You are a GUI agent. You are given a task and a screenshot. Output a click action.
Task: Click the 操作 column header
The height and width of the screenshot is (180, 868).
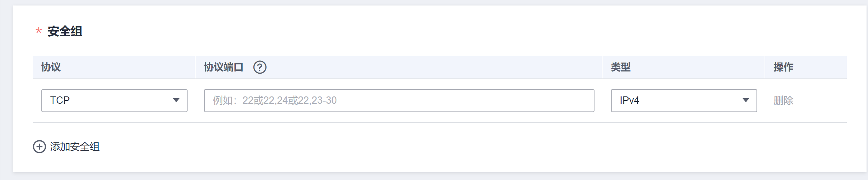tap(784, 67)
